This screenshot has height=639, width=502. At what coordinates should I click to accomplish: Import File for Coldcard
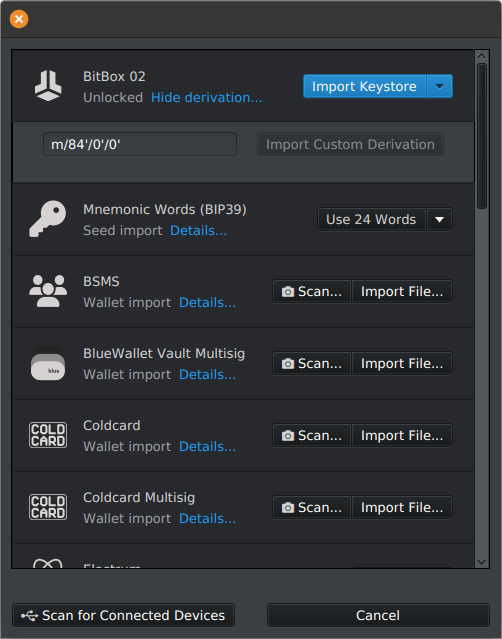402,436
